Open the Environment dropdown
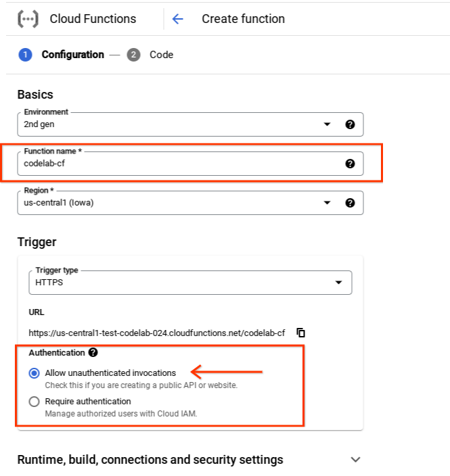The width and height of the screenshot is (450, 476). coord(327,124)
